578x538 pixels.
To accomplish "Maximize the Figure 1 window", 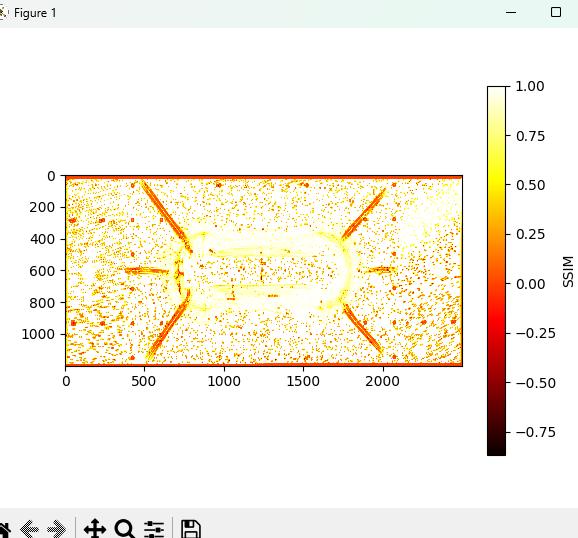I will pos(556,13).
